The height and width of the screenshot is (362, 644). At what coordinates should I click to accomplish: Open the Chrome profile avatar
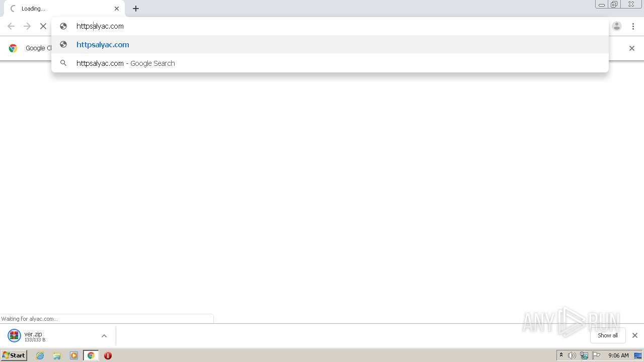click(x=617, y=26)
